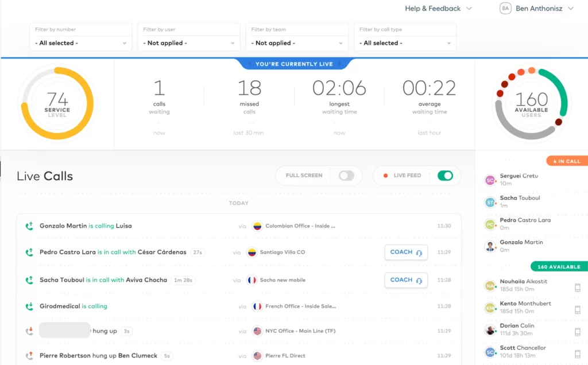Image resolution: width=588 pixels, height=365 pixels.
Task: Click Pierre FL Direct label
Action: pos(285,356)
